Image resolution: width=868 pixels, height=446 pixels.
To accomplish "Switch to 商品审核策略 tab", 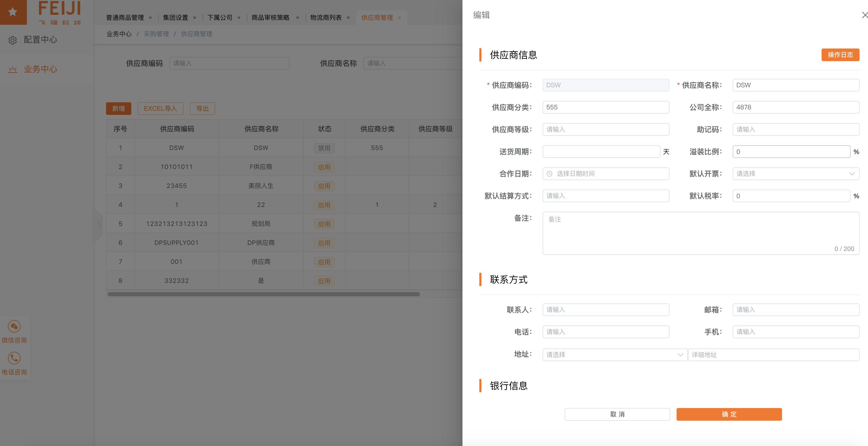I will [x=270, y=17].
